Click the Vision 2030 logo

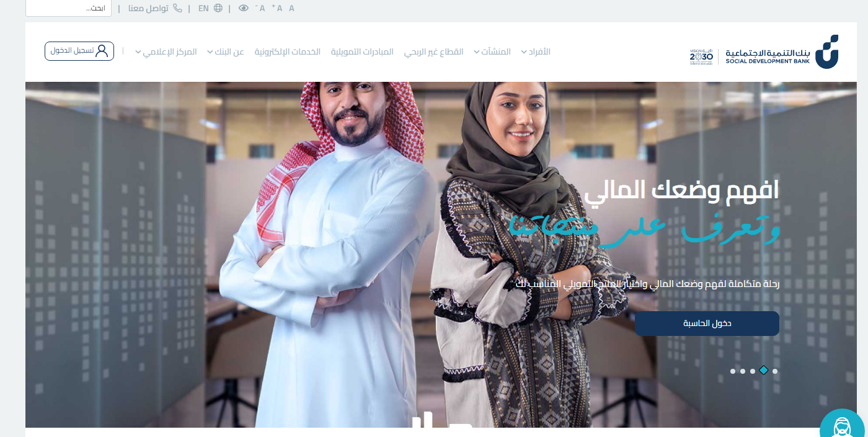[701, 56]
